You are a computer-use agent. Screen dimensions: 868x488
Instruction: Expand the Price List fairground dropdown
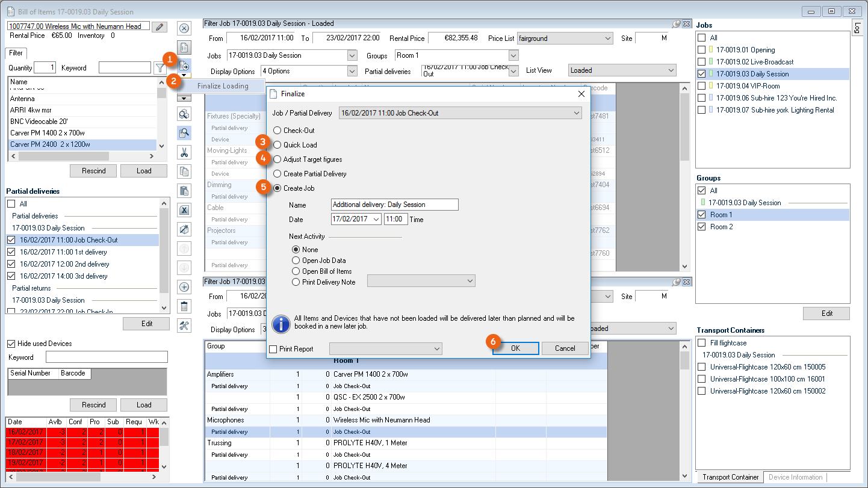click(x=607, y=39)
